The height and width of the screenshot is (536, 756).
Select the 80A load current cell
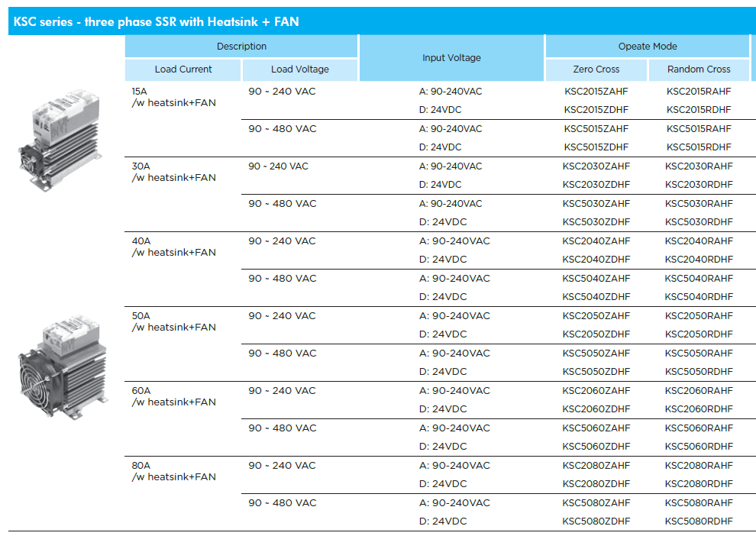173,471
